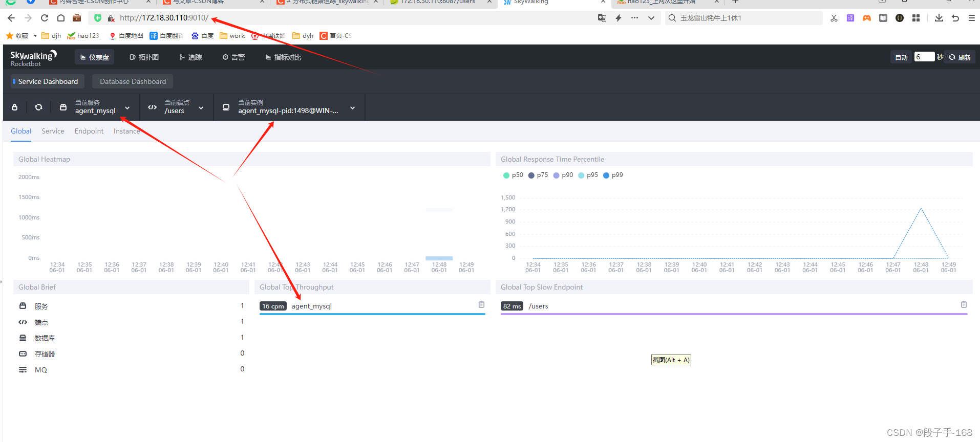Click the green shield security icon
This screenshot has width=980, height=442.
coord(98,18)
